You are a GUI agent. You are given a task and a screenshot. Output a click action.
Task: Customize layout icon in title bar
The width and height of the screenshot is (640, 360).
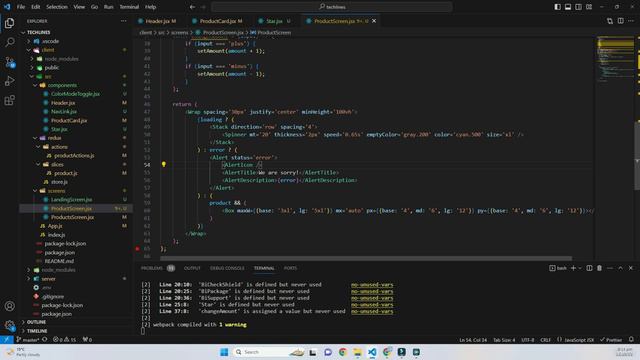(589, 7)
